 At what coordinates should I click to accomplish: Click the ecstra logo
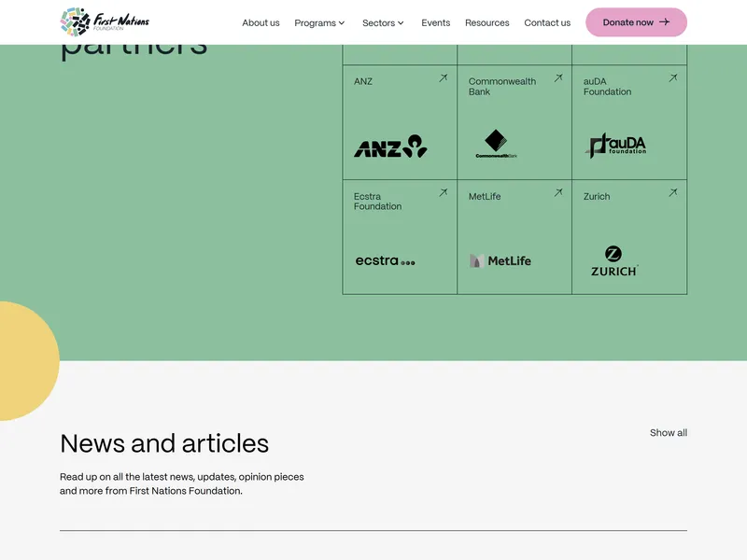point(386,261)
